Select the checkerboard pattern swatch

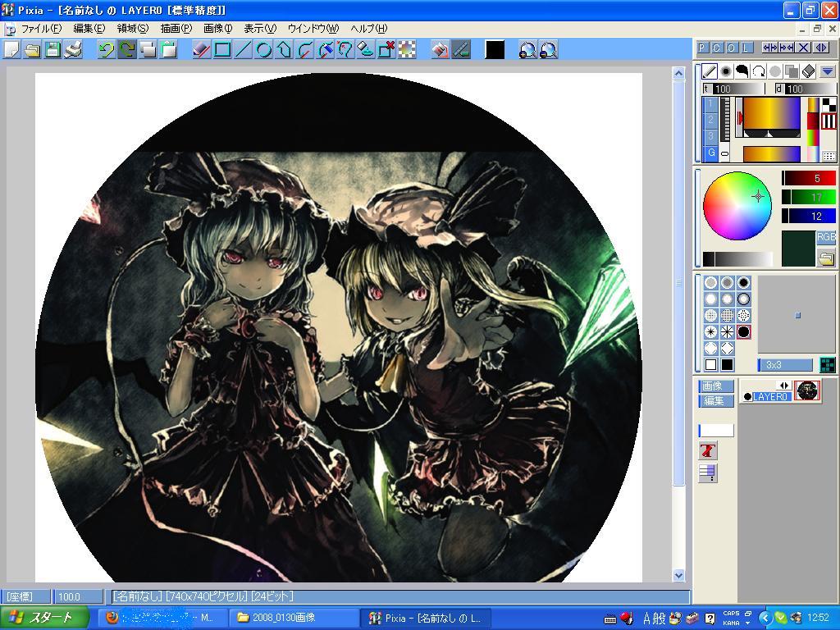pyautogui.click(x=829, y=104)
